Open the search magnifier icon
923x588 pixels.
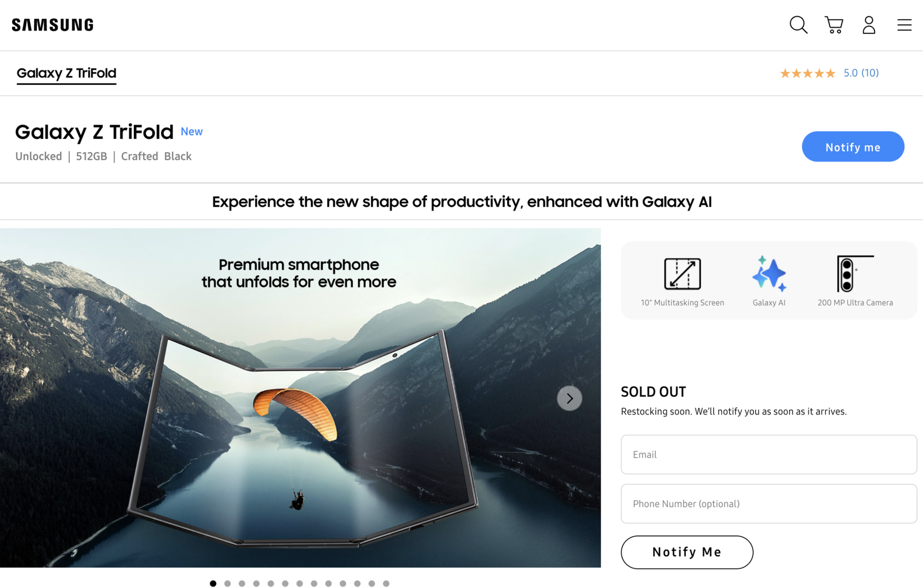pyautogui.click(x=798, y=25)
